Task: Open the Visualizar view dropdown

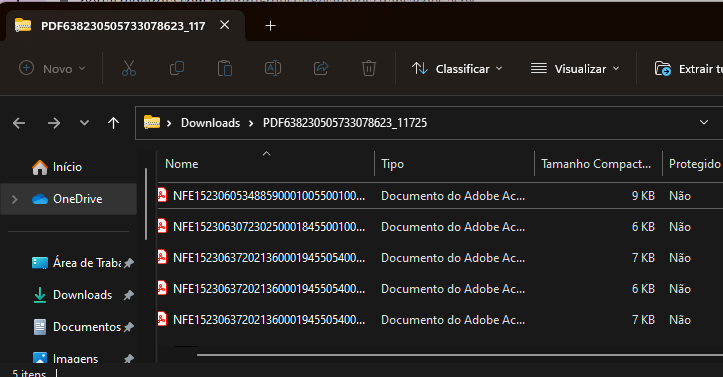Action: click(575, 69)
